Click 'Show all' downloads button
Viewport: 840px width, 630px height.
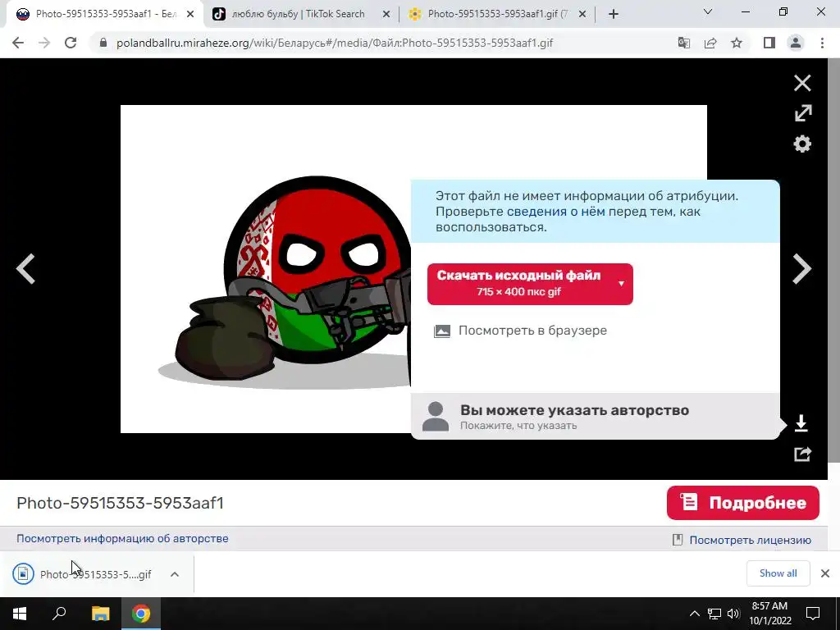(x=778, y=573)
